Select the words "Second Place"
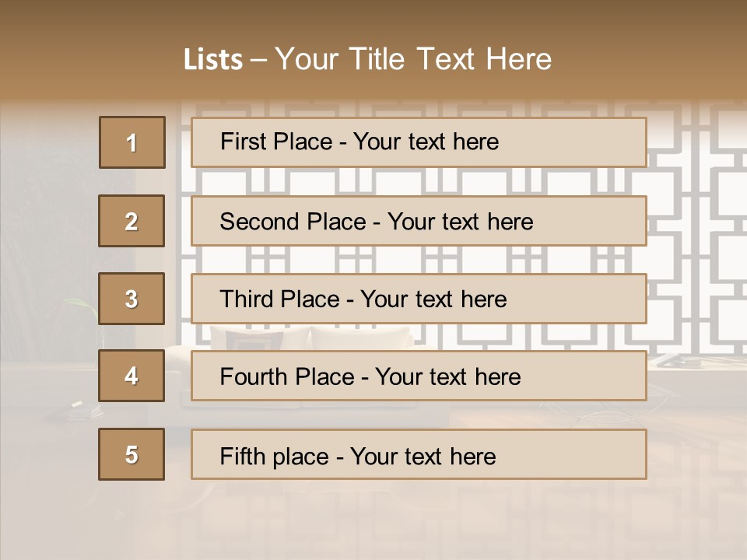 pos(292,222)
